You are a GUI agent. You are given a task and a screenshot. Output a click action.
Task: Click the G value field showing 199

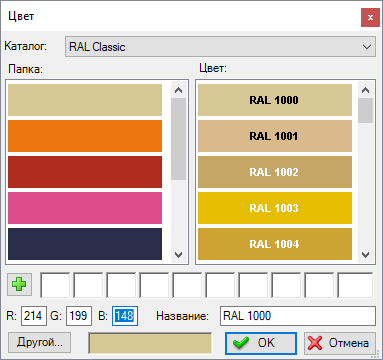click(79, 316)
